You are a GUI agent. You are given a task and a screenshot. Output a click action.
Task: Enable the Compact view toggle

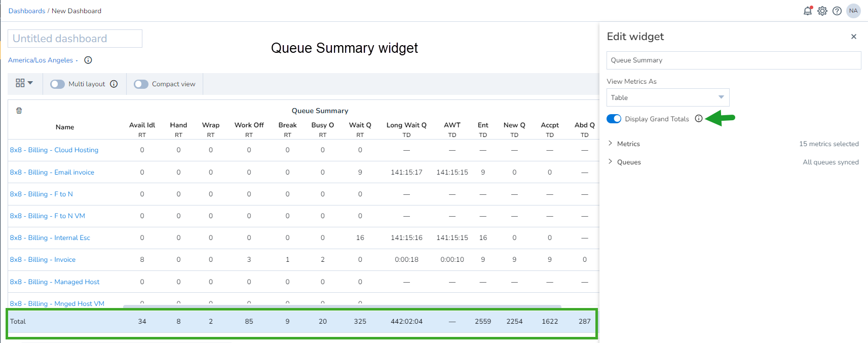click(141, 84)
